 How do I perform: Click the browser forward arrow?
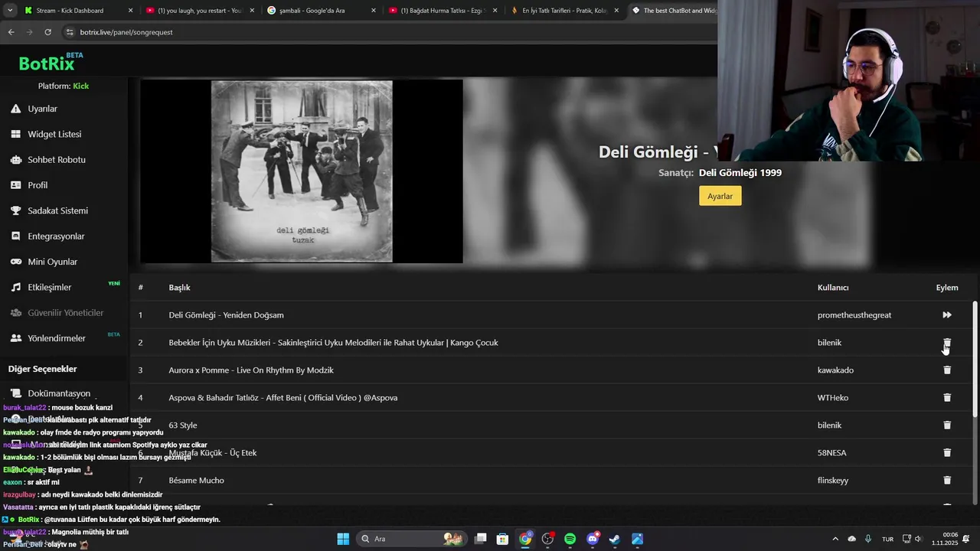pyautogui.click(x=29, y=32)
